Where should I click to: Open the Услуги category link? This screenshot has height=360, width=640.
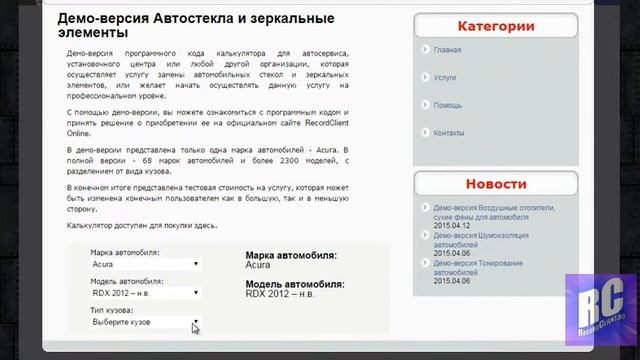[444, 78]
